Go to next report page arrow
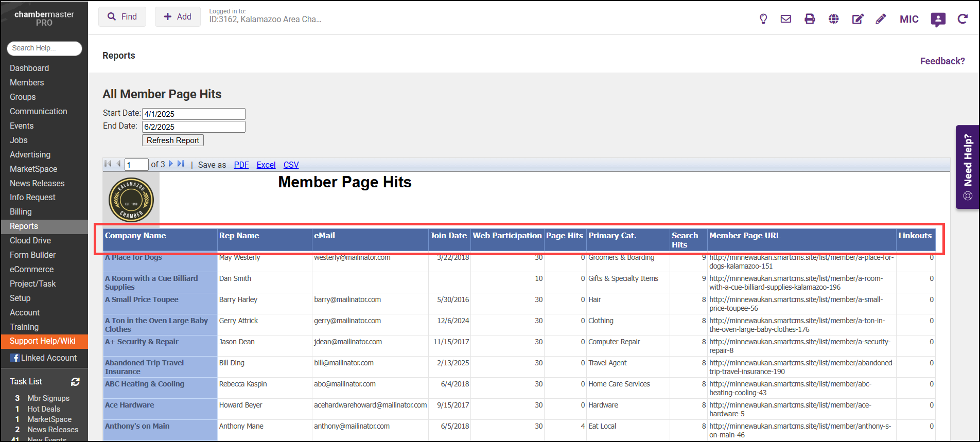Image resolution: width=980 pixels, height=442 pixels. (171, 164)
